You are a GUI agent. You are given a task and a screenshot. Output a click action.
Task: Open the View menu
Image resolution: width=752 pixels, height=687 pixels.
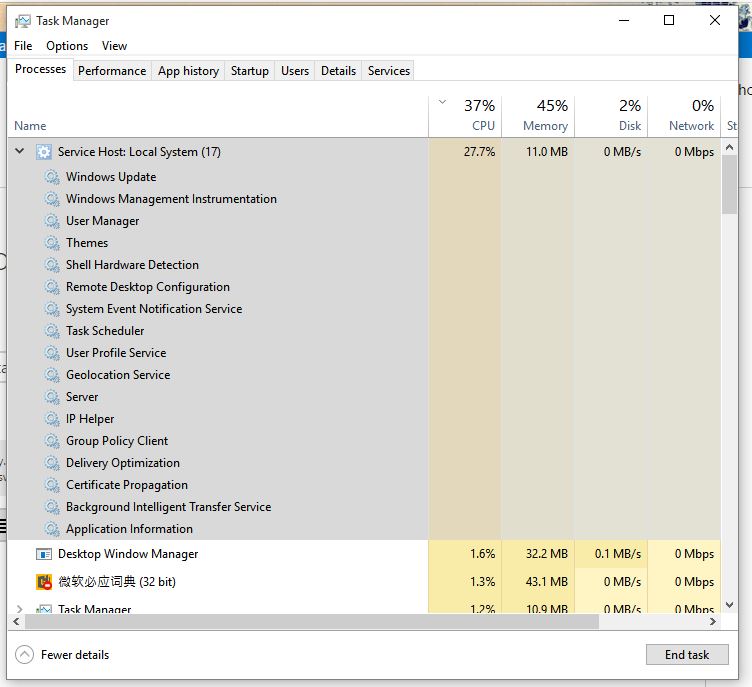(114, 46)
